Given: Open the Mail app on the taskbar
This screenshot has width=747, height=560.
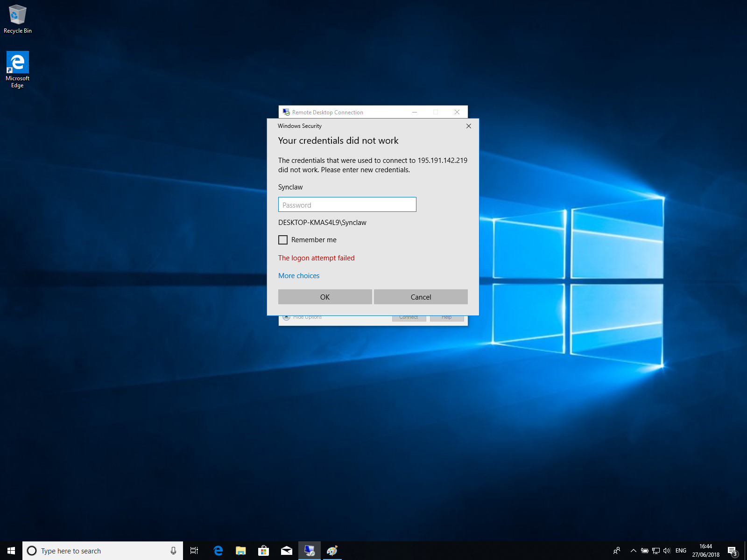Looking at the screenshot, I should point(287,551).
